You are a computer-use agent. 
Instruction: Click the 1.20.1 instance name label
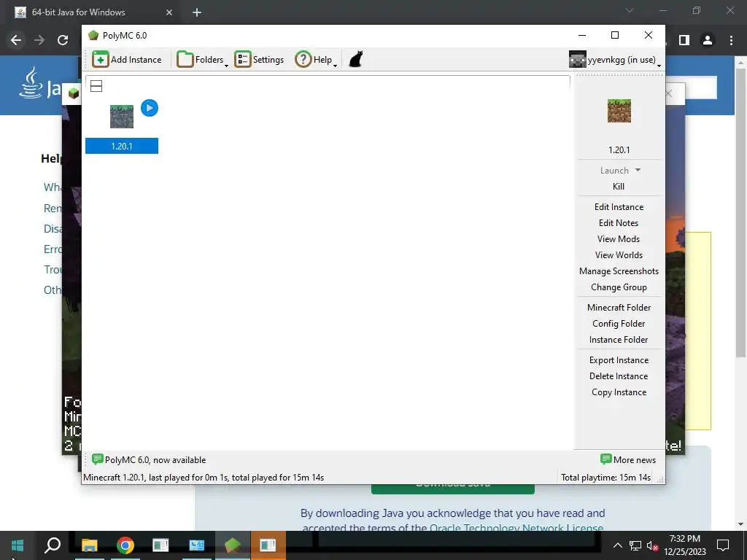[x=122, y=146]
